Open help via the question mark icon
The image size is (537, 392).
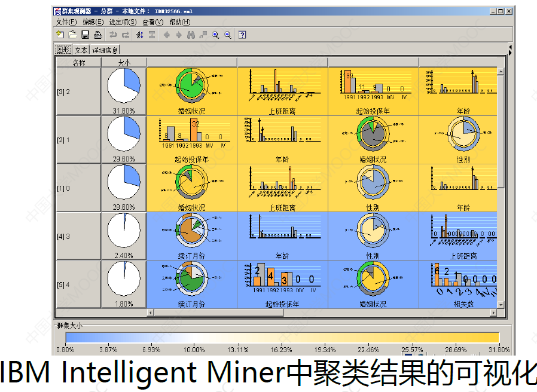pos(242,35)
